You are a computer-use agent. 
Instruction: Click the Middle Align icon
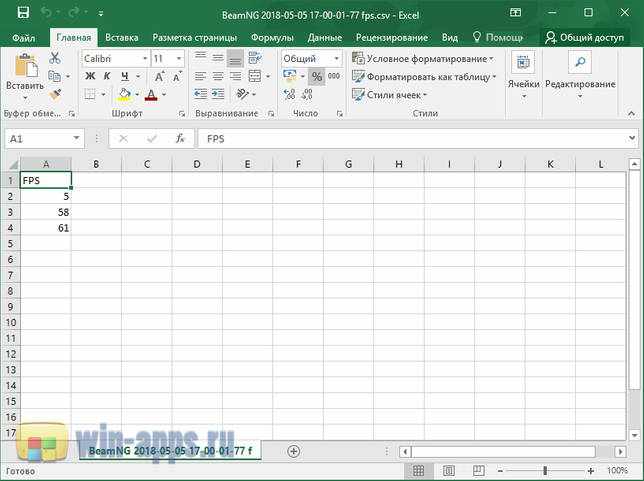click(x=218, y=58)
